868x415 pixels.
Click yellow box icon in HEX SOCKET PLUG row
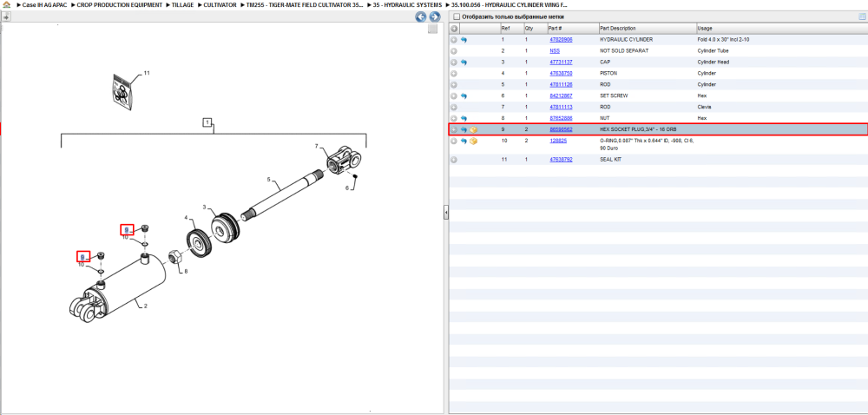coord(474,129)
